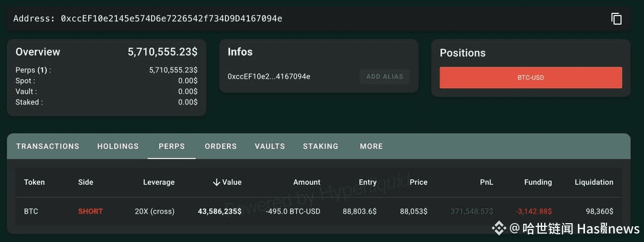Switch to the TRANSACTIONS tab
Viewport: 644px width, 242px height.
click(48, 146)
